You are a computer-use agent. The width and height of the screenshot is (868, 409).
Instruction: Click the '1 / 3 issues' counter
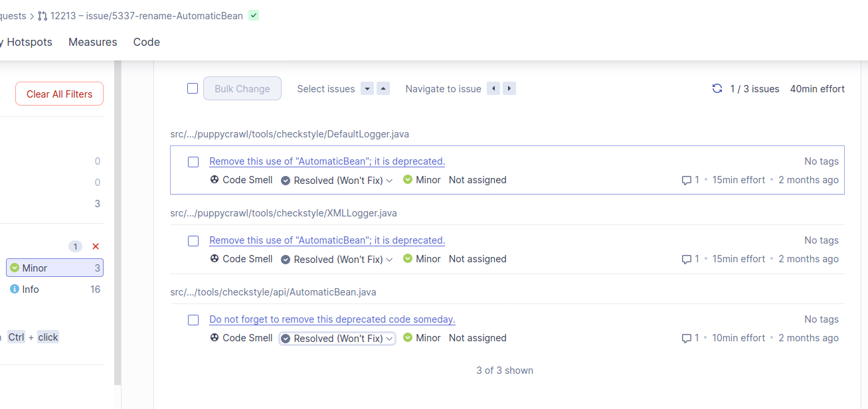coord(754,89)
